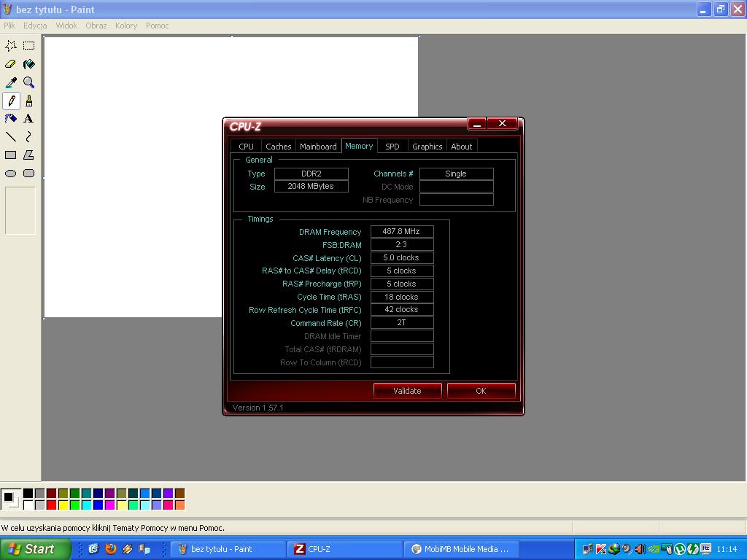Switch to the CPU tab in CPU-Z
The image size is (747, 560).
coord(246,147)
